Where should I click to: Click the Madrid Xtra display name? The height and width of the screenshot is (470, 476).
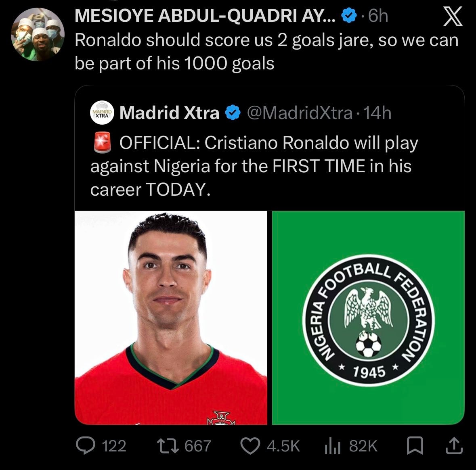(170, 113)
